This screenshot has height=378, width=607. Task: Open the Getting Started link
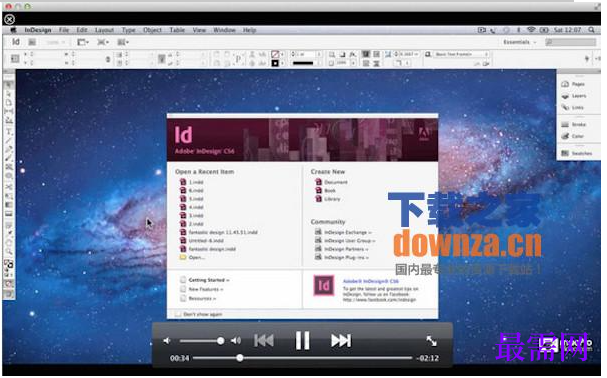pos(205,280)
